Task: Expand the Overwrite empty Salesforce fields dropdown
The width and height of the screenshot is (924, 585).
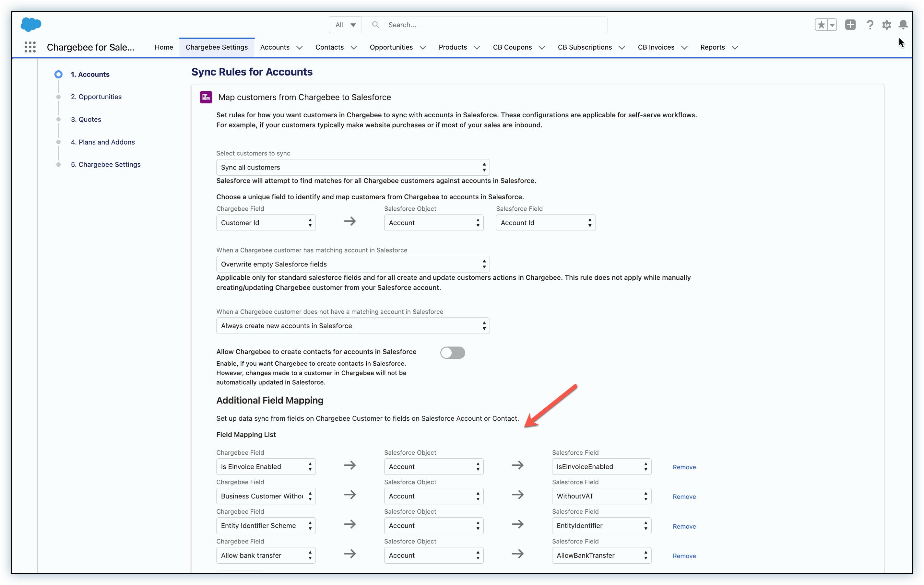Action: click(x=353, y=264)
